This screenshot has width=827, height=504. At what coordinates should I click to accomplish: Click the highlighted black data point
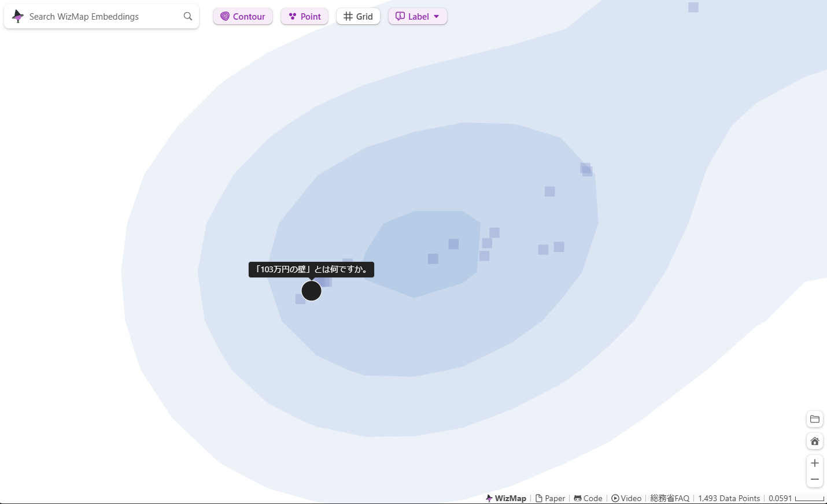click(312, 291)
